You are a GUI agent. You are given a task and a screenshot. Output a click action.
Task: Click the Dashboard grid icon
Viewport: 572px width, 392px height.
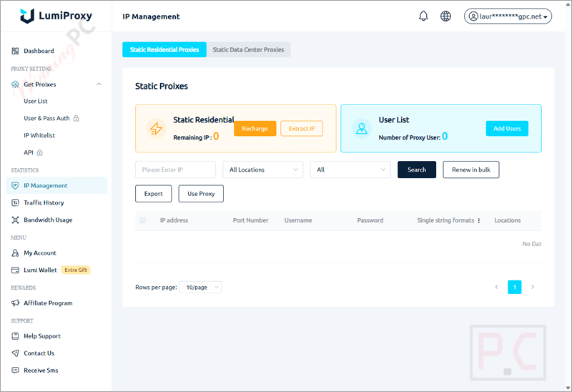coord(15,51)
